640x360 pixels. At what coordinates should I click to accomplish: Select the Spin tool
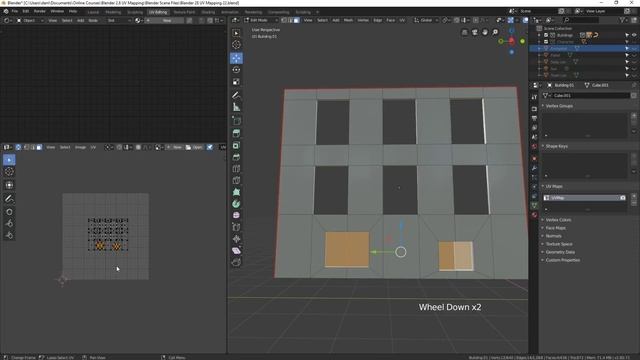236,204
